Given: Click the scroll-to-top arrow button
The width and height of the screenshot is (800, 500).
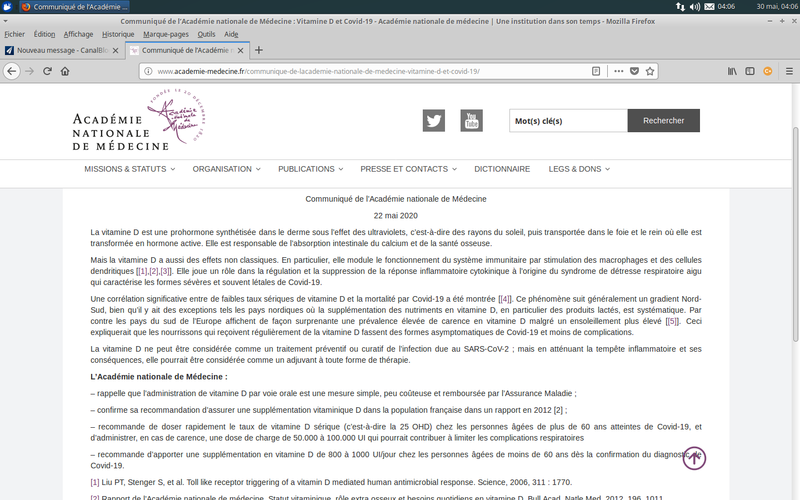Looking at the screenshot, I should [x=694, y=458].
